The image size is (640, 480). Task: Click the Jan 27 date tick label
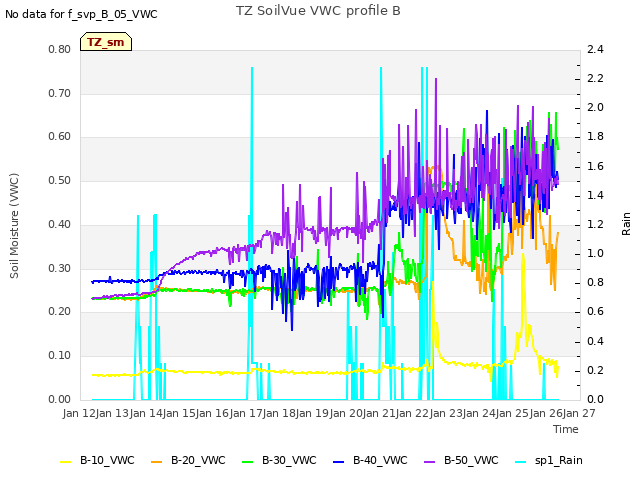pyautogui.click(x=579, y=413)
